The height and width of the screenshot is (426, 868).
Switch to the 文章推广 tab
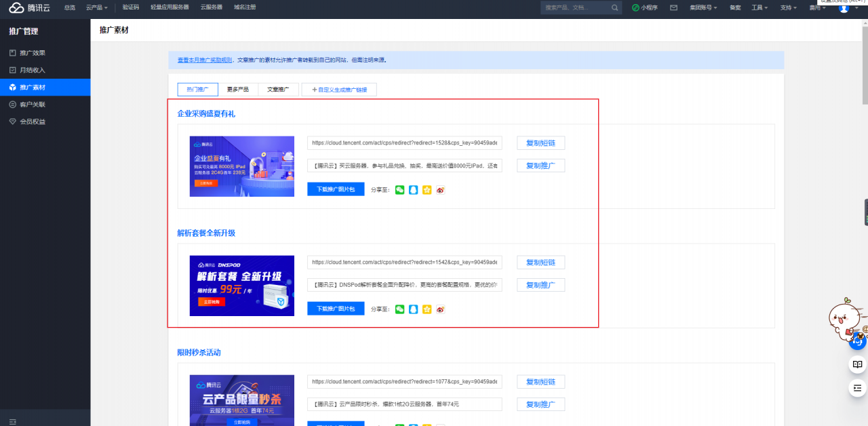[278, 90]
